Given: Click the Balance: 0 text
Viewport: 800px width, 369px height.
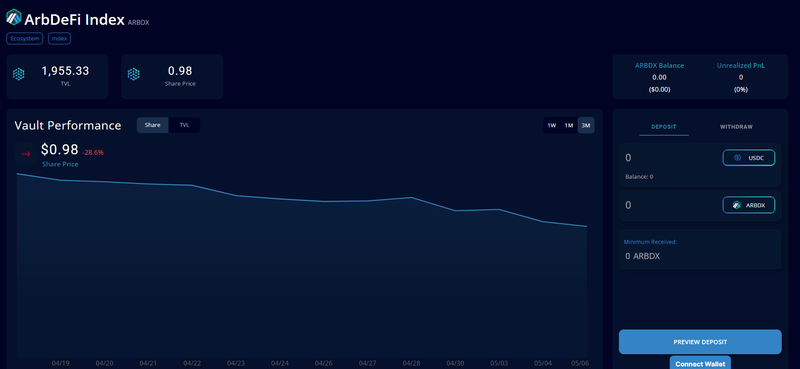Looking at the screenshot, I should pyautogui.click(x=639, y=177).
